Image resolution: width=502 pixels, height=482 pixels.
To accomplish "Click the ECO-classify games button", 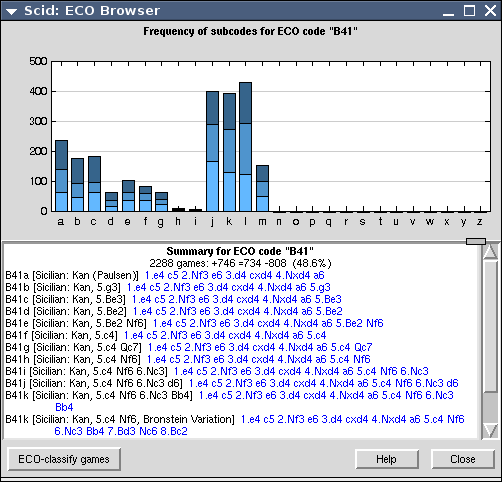I will coord(64,459).
